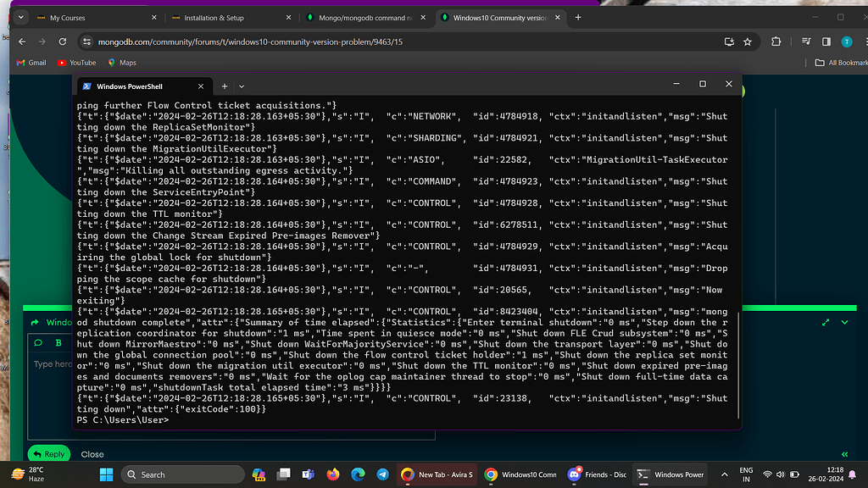The image size is (868, 488).
Task: Bookmark the page with the star icon
Action: (747, 41)
